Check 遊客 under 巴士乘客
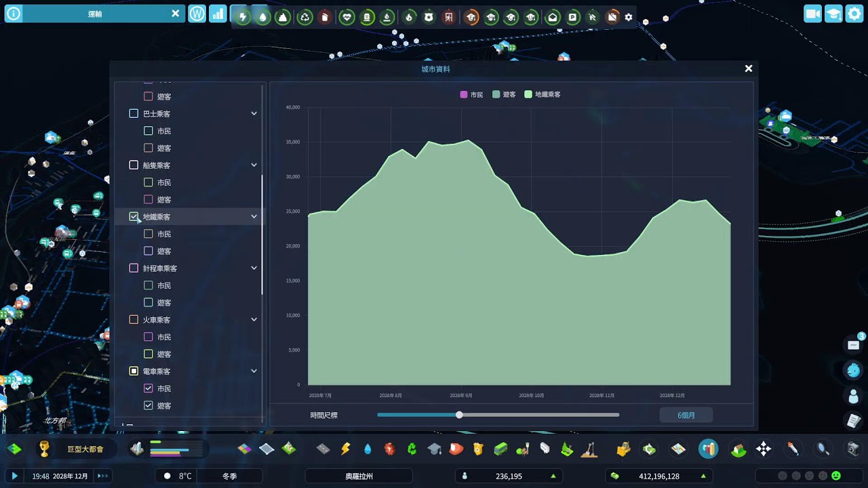Image resolution: width=868 pixels, height=488 pixels. (x=149, y=148)
